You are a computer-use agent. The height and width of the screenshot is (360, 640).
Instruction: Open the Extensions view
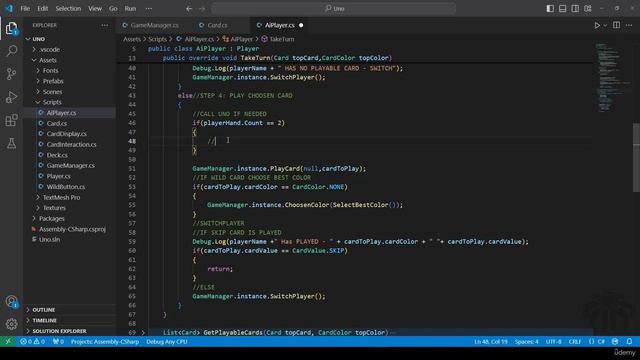point(11,120)
